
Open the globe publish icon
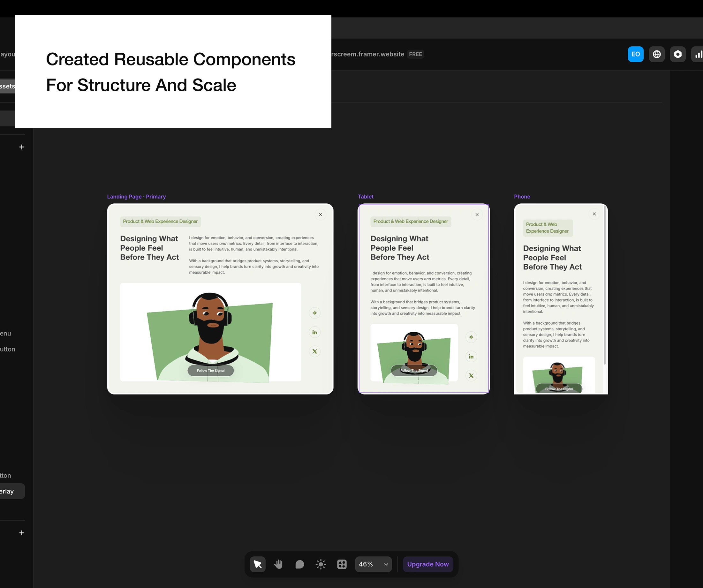(x=656, y=54)
